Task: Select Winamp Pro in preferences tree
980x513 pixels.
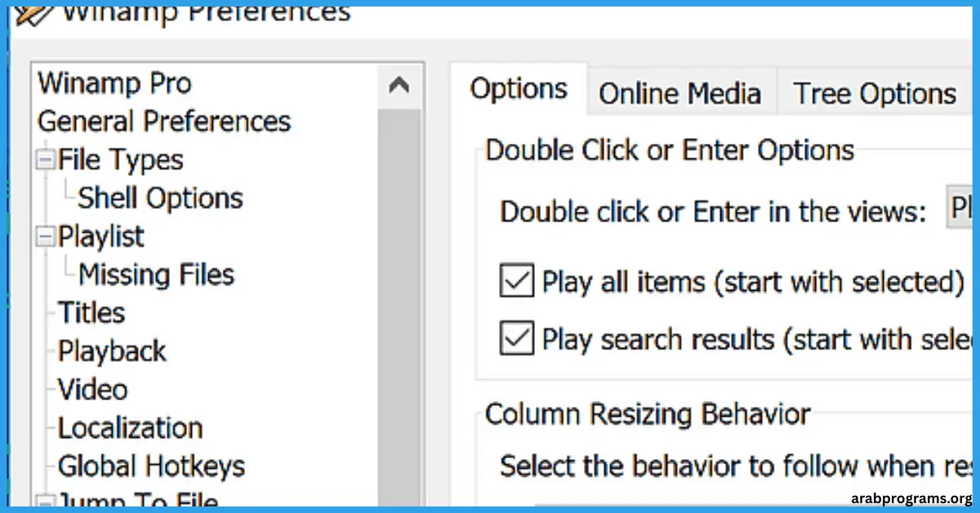Action: point(114,83)
